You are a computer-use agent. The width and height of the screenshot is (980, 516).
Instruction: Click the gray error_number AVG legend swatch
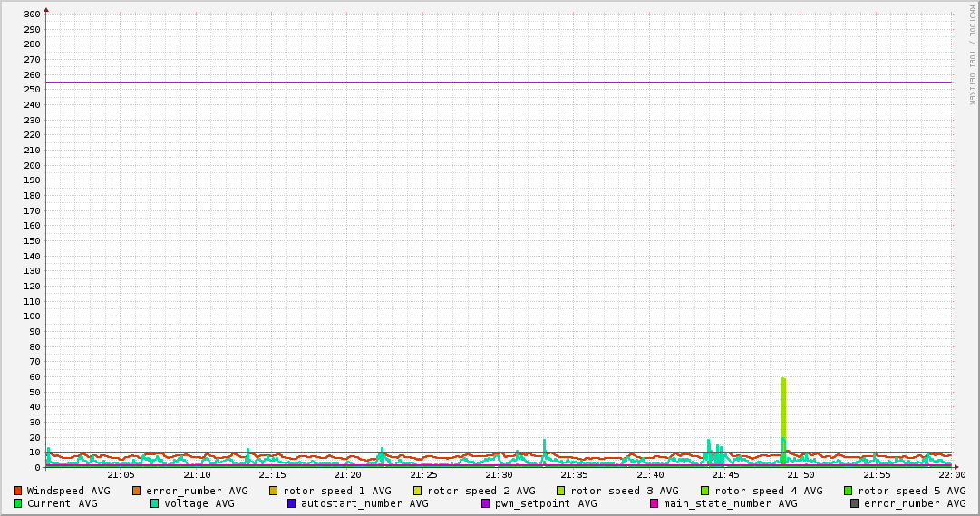pos(854,503)
